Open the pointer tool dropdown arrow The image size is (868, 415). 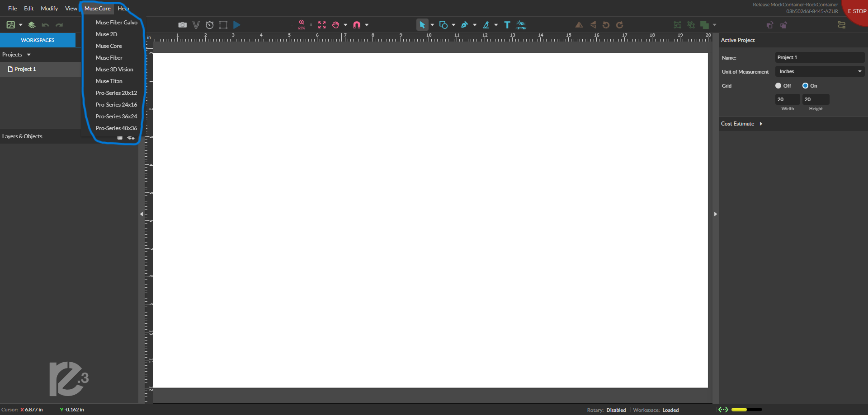pyautogui.click(x=432, y=25)
